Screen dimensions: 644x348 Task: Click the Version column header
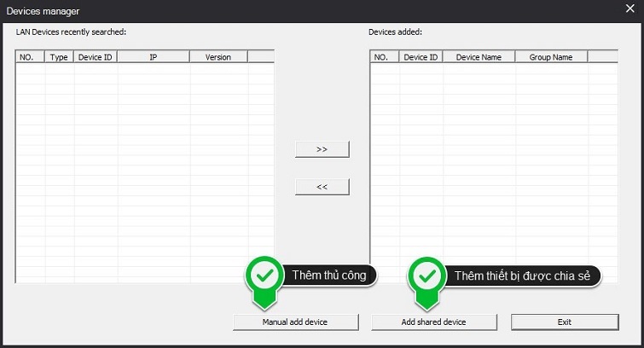218,57
